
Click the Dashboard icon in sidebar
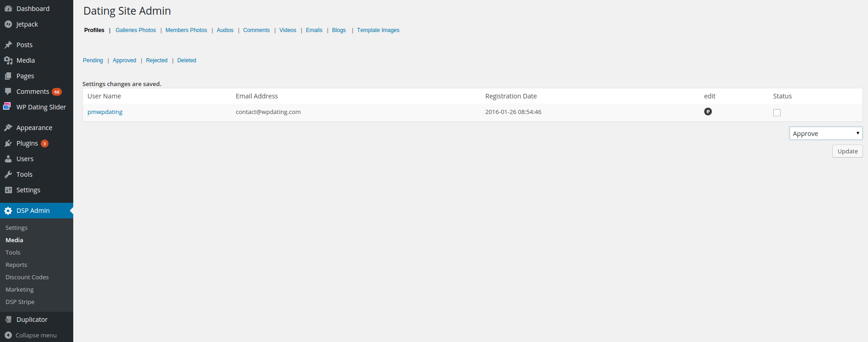point(8,9)
